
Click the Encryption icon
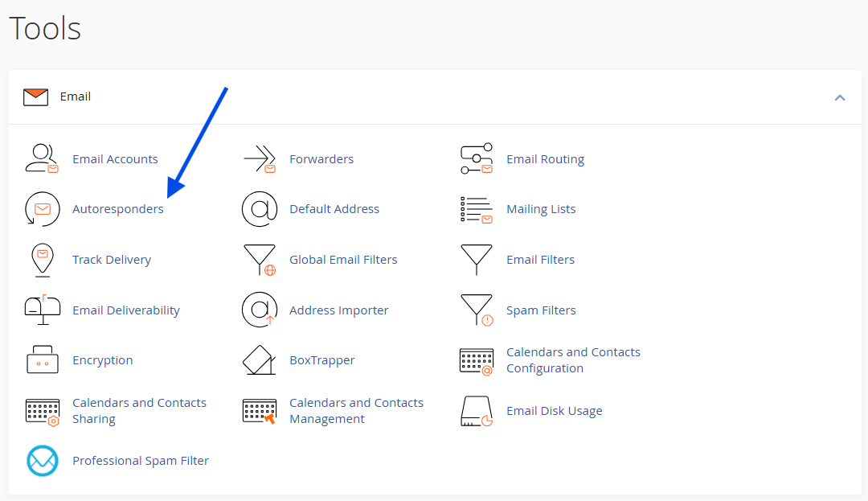(42, 360)
